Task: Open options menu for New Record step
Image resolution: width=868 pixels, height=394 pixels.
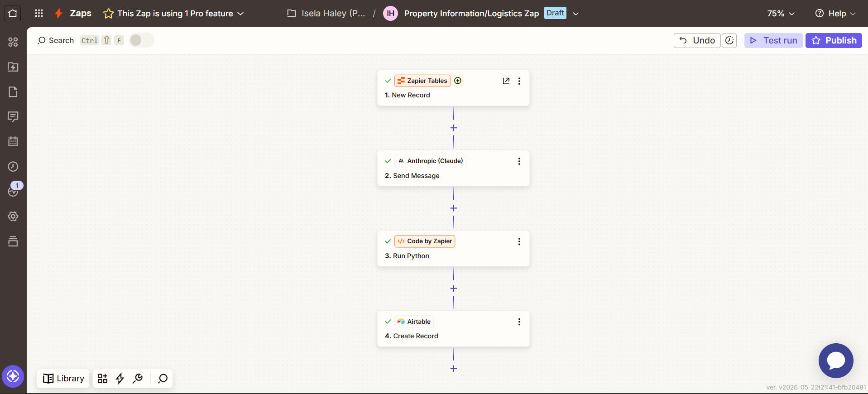Action: [x=519, y=81]
